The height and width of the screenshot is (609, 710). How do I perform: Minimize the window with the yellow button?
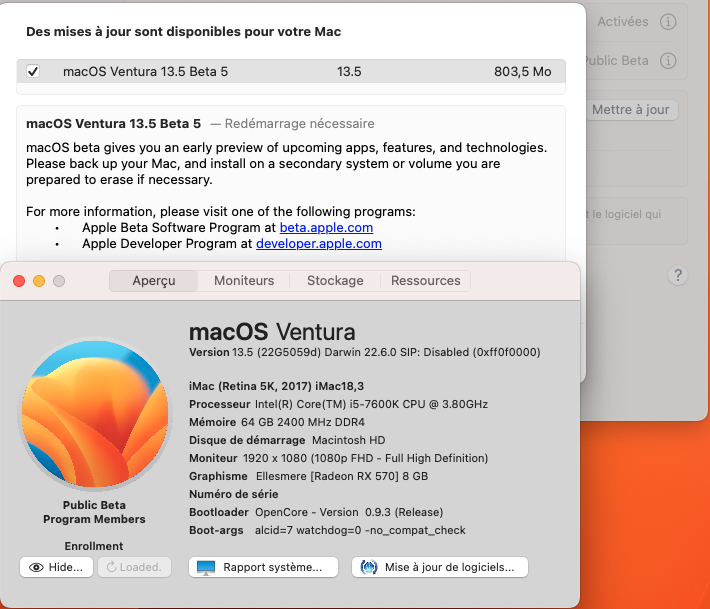pyautogui.click(x=39, y=281)
